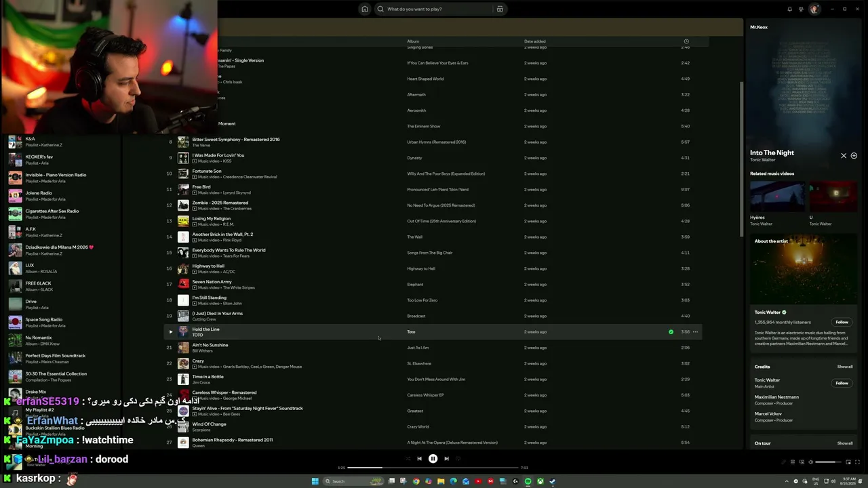Close the Into The Night now-playing panel
Screen dimensions: 868x488
coord(844,156)
